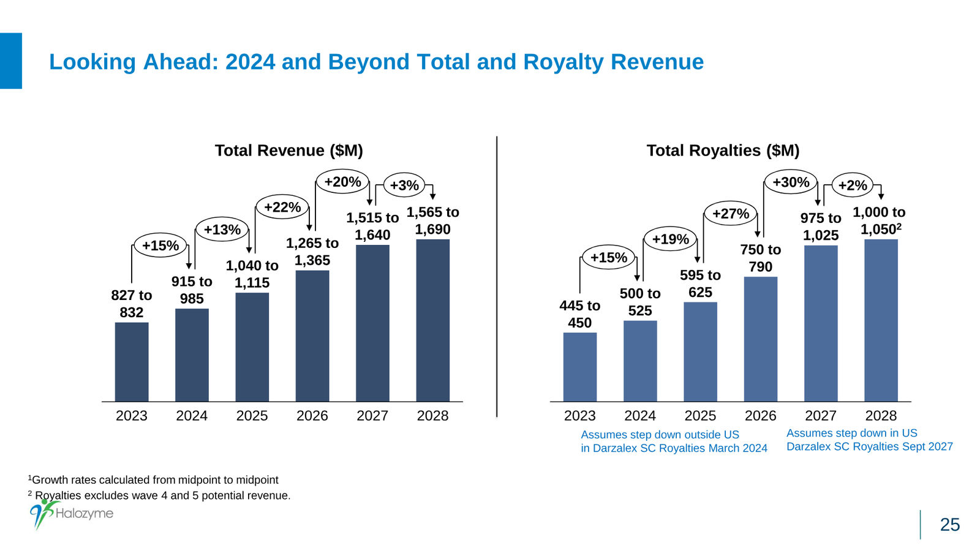The height and width of the screenshot is (551, 980).
Task: Select the '500 to 525' royalties label
Action: point(640,302)
